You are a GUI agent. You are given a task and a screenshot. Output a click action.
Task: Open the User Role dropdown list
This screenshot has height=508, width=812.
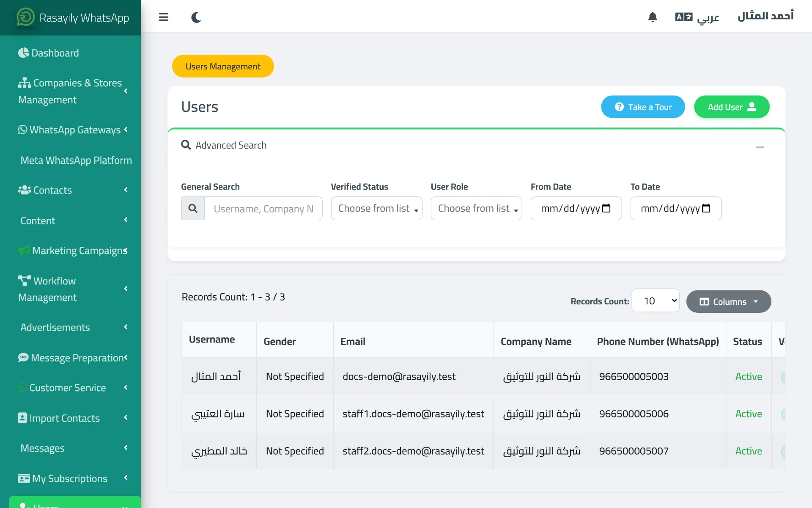[x=476, y=208]
